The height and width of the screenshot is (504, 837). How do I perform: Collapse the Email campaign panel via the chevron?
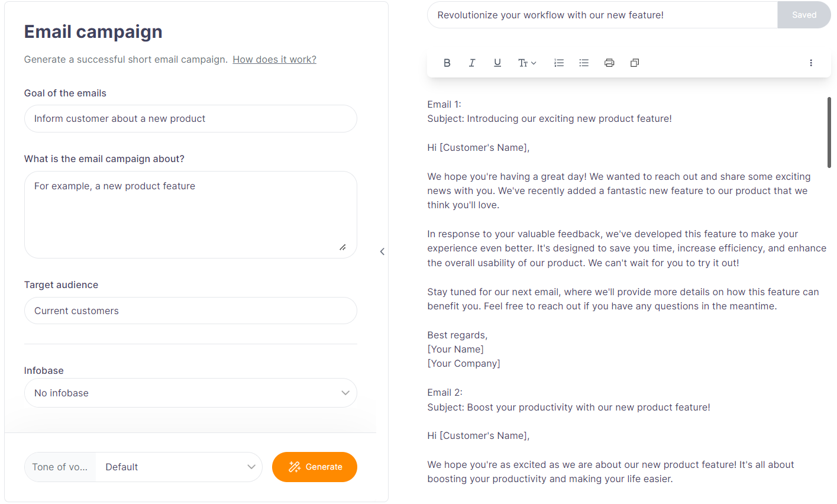click(x=382, y=251)
